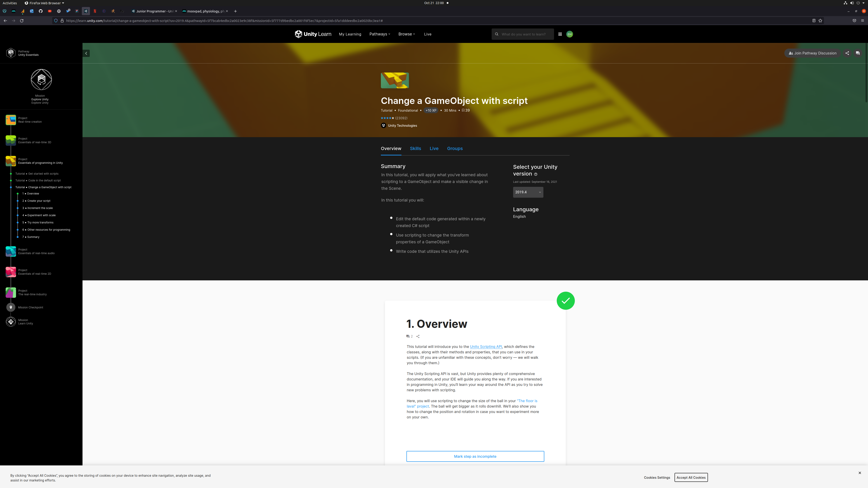Viewport: 868px width, 488px height.
Task: Open Firefox application menu hamburger
Action: pyautogui.click(x=863, y=21)
